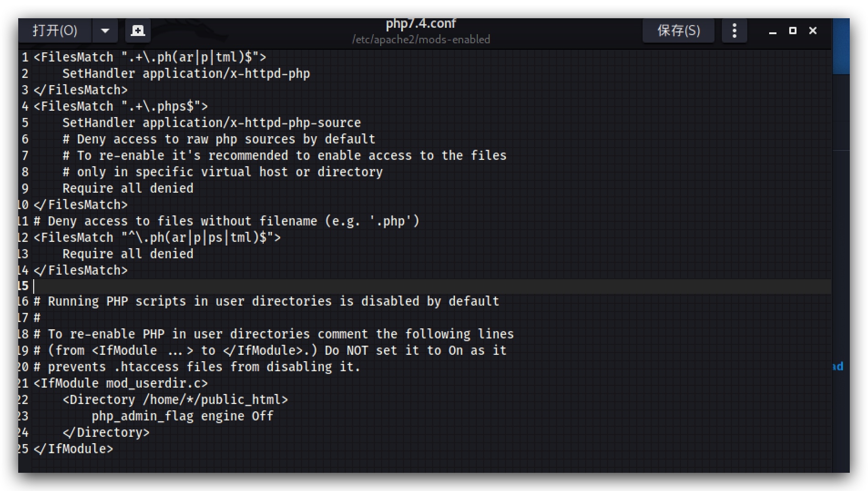Screen dimensions: 868x491
Task: Open the 打开(O) file button
Action: click(55, 31)
